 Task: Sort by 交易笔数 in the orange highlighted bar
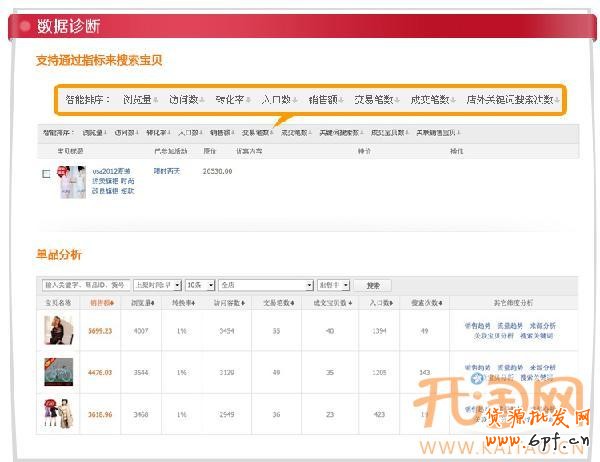pyautogui.click(x=374, y=100)
